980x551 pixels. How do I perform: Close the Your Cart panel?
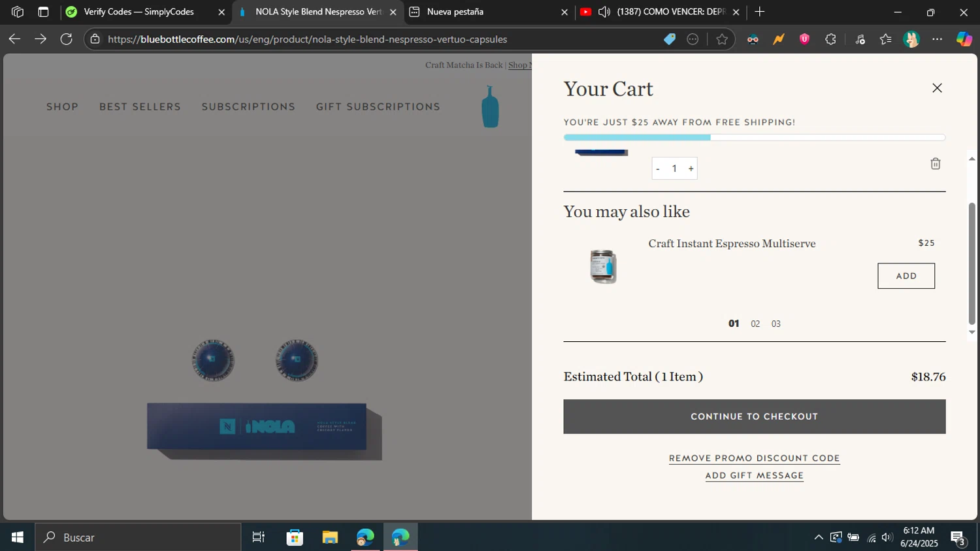[937, 88]
